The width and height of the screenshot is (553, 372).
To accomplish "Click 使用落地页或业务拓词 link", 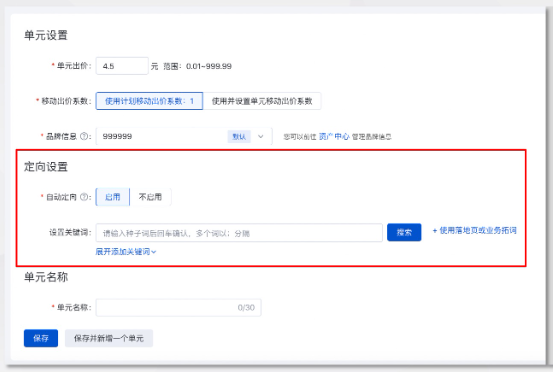I will coord(474,231).
